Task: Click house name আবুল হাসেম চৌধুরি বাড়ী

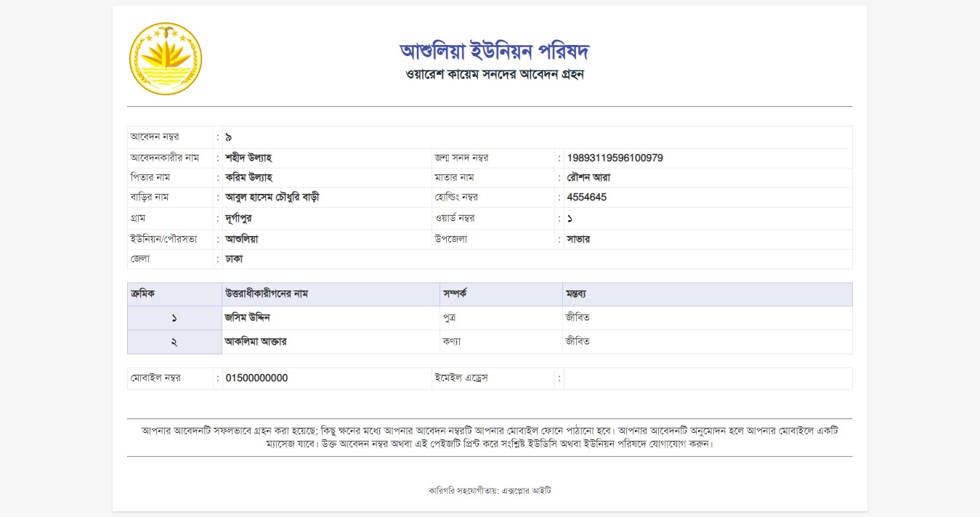Action: click(272, 197)
